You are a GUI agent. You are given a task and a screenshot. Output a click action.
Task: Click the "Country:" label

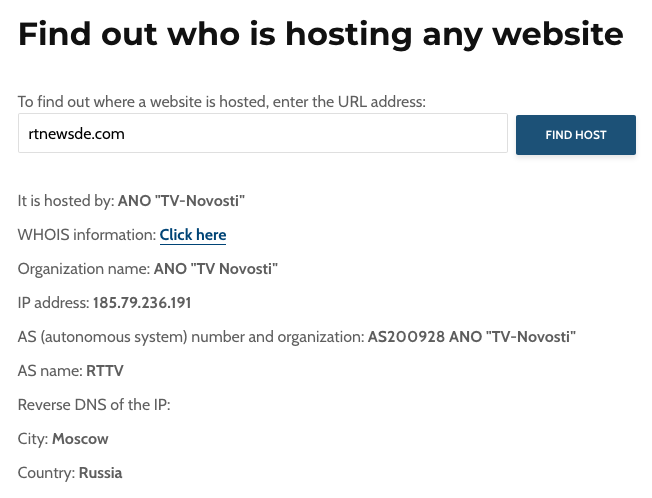coord(46,473)
